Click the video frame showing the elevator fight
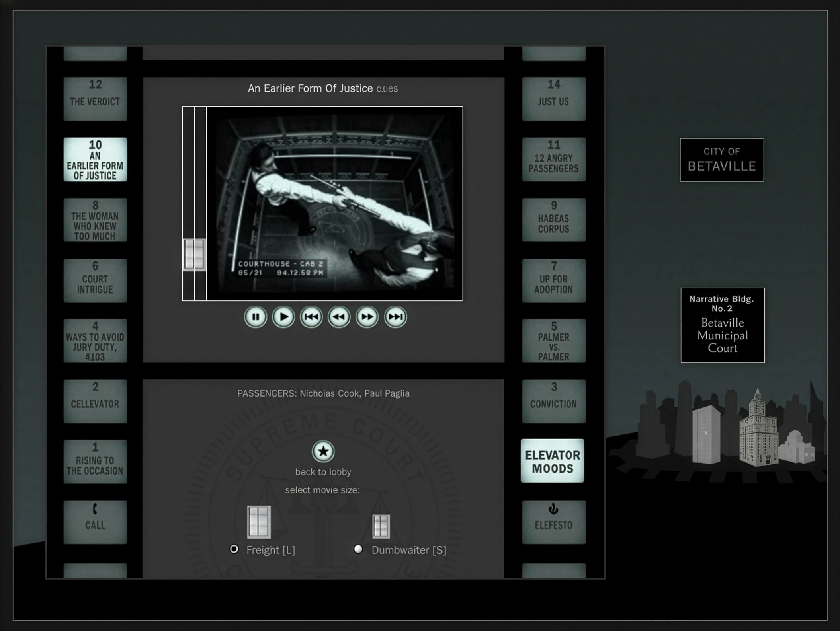 pyautogui.click(x=334, y=203)
